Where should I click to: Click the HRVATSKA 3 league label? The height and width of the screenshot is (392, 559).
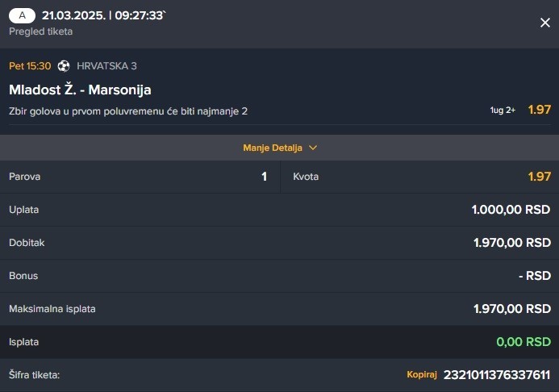click(x=106, y=66)
